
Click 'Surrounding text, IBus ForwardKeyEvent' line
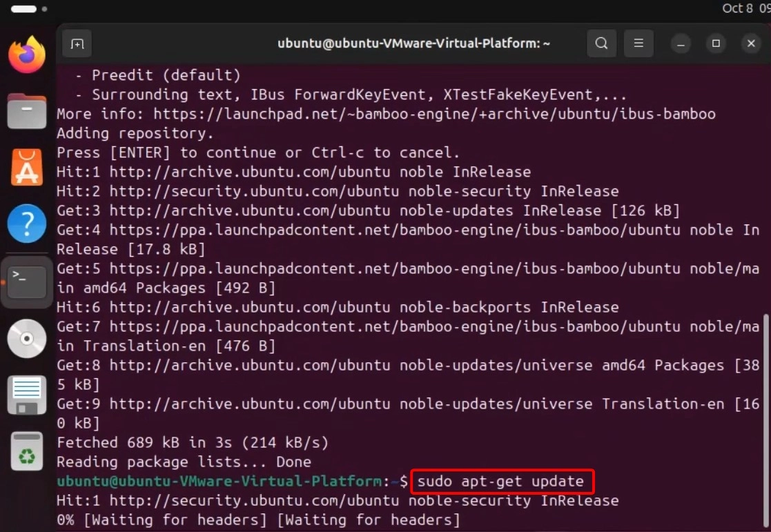point(351,95)
